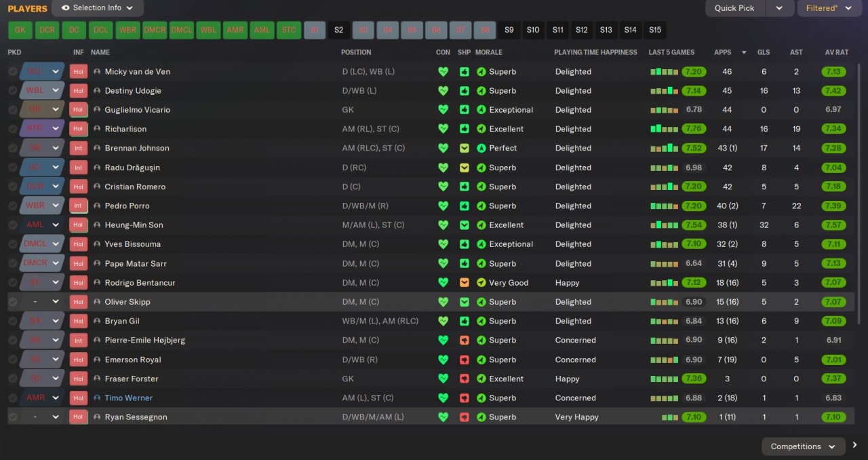Open position dropdown for Ryan Sessegnon
This screenshot has height=460, width=868.
(56, 417)
